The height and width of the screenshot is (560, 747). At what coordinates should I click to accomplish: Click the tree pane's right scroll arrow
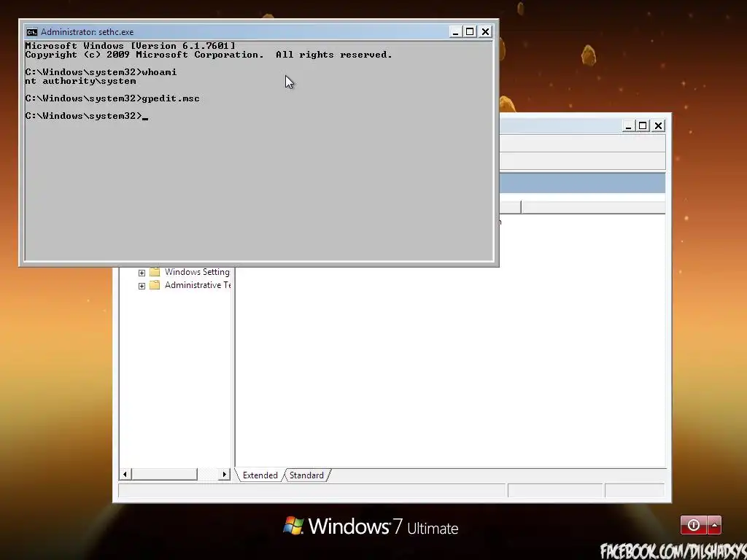(225, 474)
